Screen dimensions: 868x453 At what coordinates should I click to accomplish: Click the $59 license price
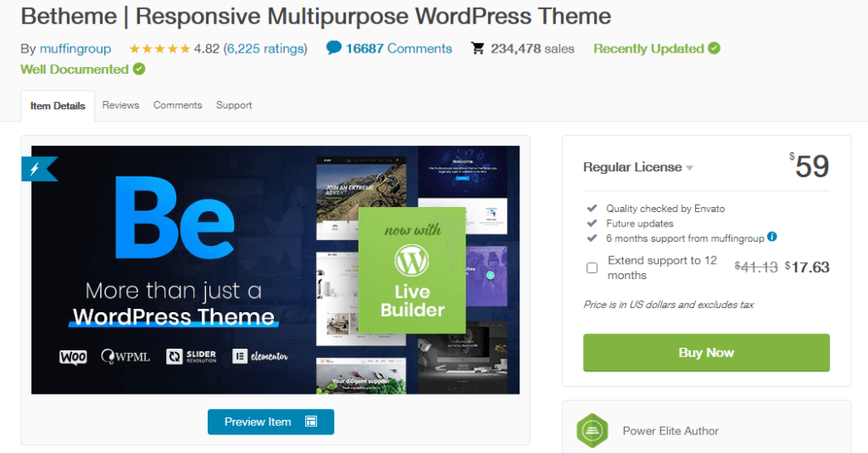pyautogui.click(x=810, y=165)
